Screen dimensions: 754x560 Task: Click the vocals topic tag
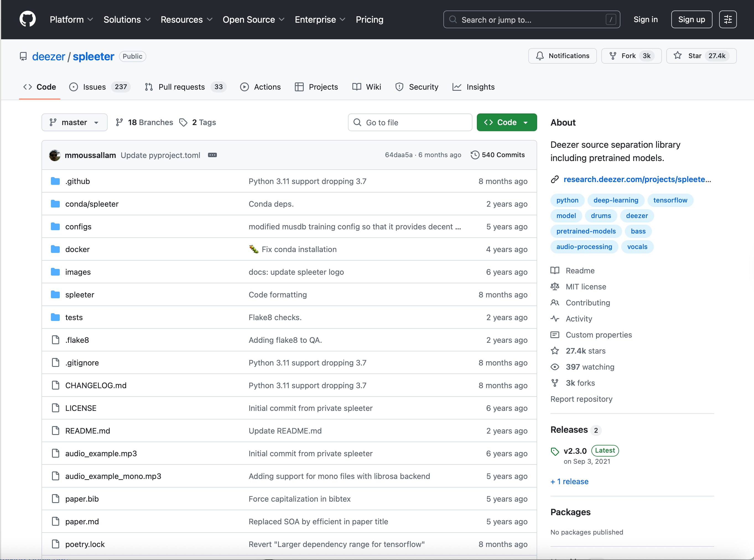click(637, 247)
